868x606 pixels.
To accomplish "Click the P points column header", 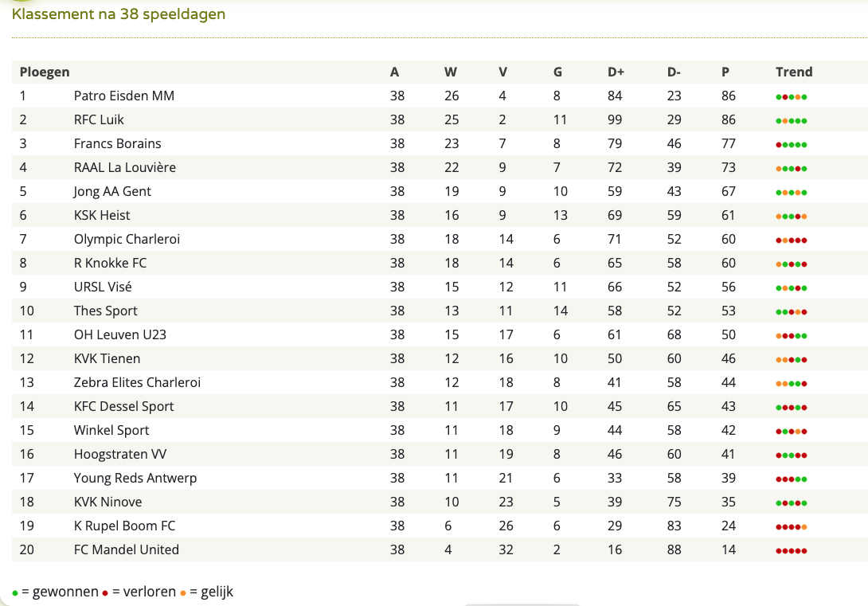I will click(725, 72).
